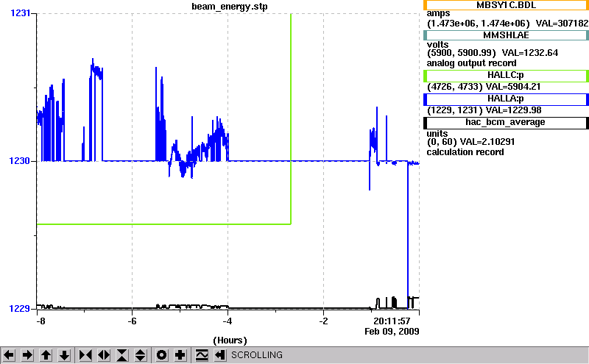Click the horizontal zoom-in bowtie icon
589x364 pixels.
coord(85,355)
